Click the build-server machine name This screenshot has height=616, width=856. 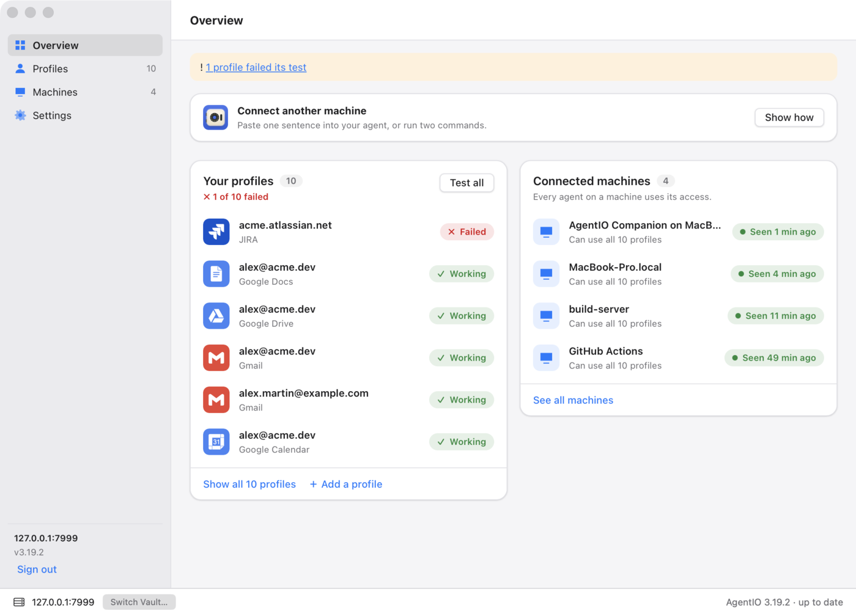pos(599,309)
